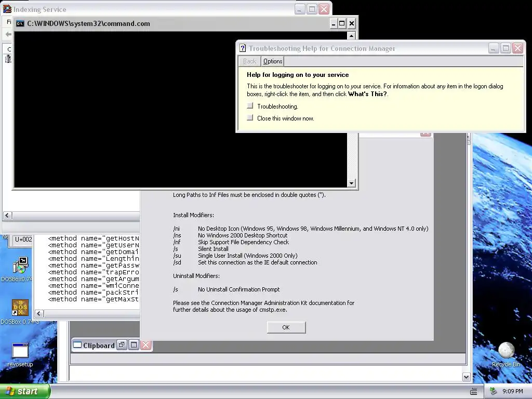Image resolution: width=532 pixels, height=399 pixels.
Task: Open the revosetup desktop icon
Action: tap(20, 351)
